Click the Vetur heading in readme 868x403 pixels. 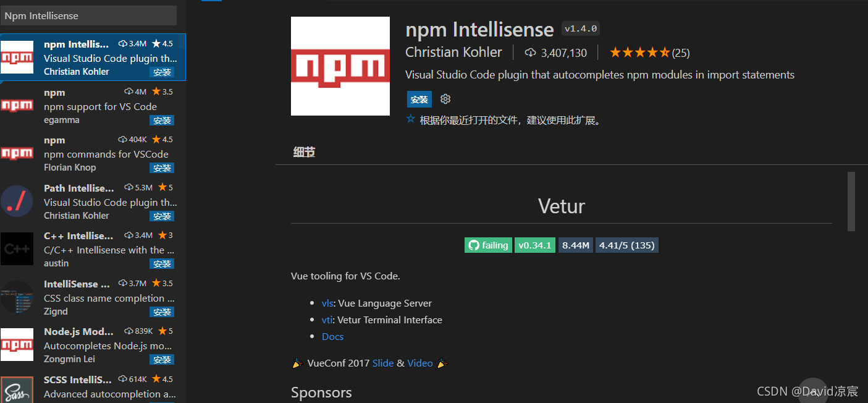[x=562, y=206]
